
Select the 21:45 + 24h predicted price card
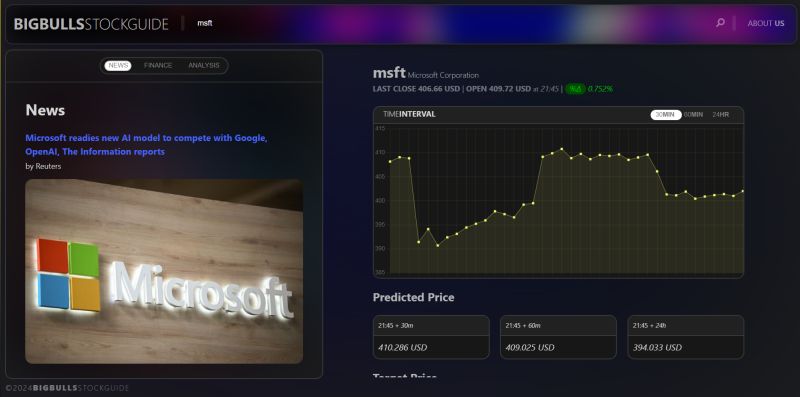pos(686,337)
